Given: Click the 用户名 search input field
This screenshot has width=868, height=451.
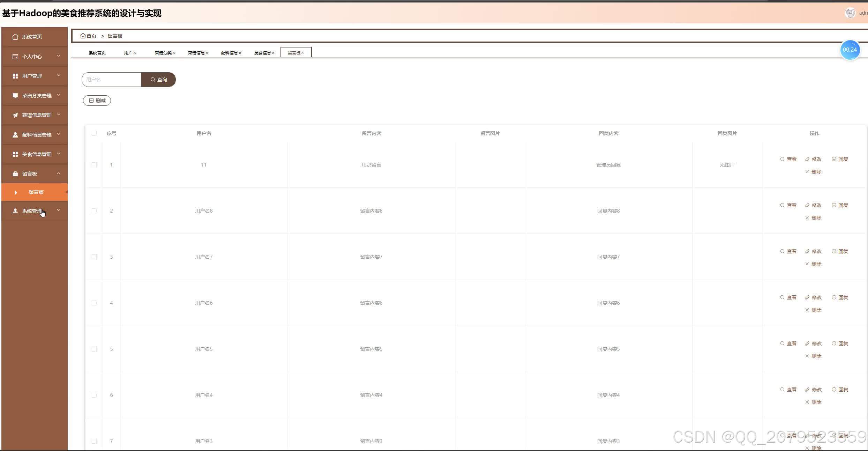Looking at the screenshot, I should pyautogui.click(x=112, y=80).
